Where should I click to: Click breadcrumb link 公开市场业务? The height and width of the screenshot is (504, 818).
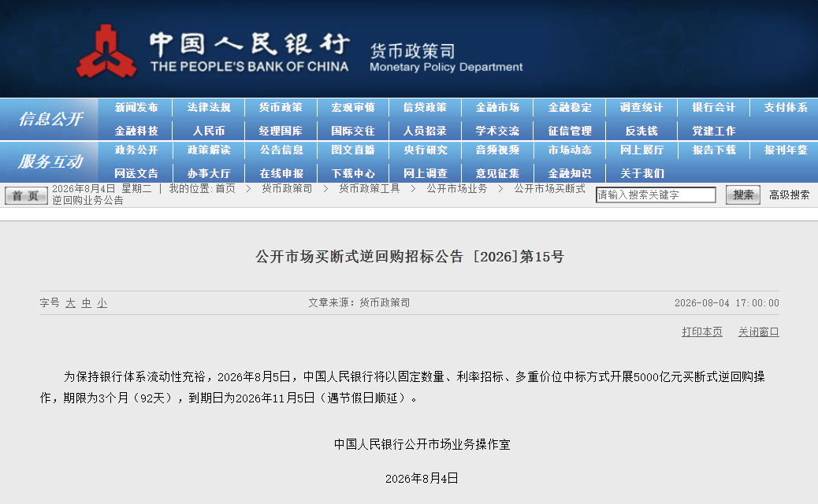[x=457, y=189]
